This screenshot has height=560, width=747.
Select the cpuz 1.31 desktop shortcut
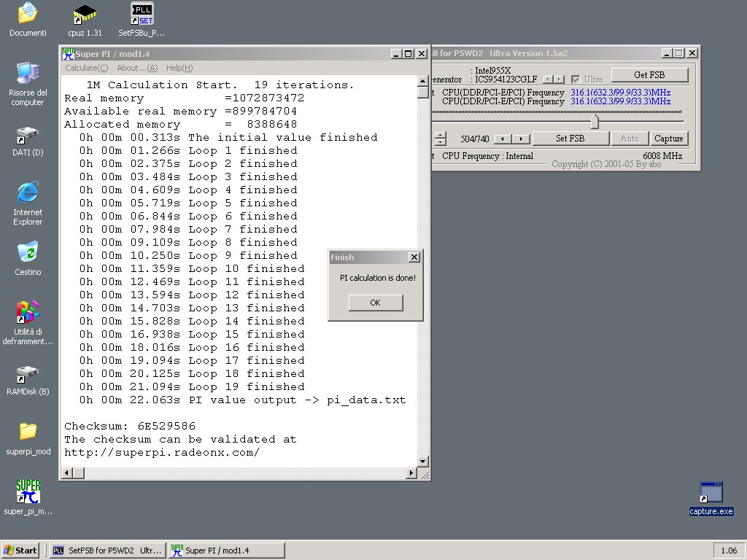click(x=85, y=14)
